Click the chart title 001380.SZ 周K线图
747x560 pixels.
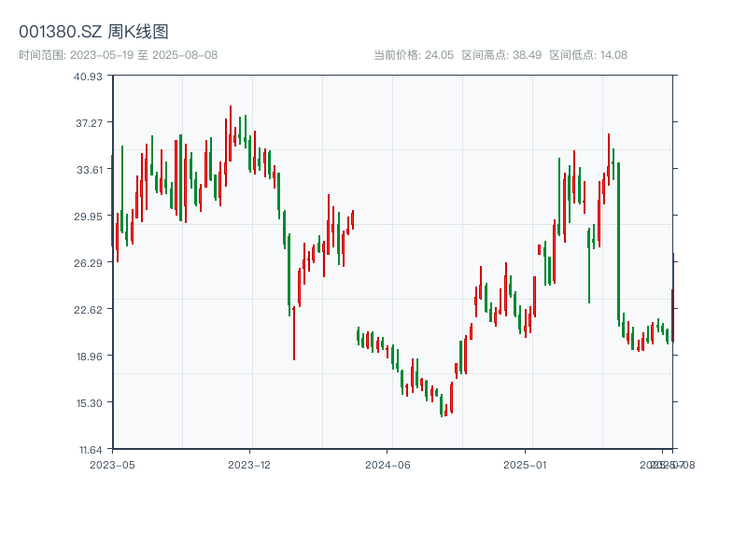(x=93, y=32)
